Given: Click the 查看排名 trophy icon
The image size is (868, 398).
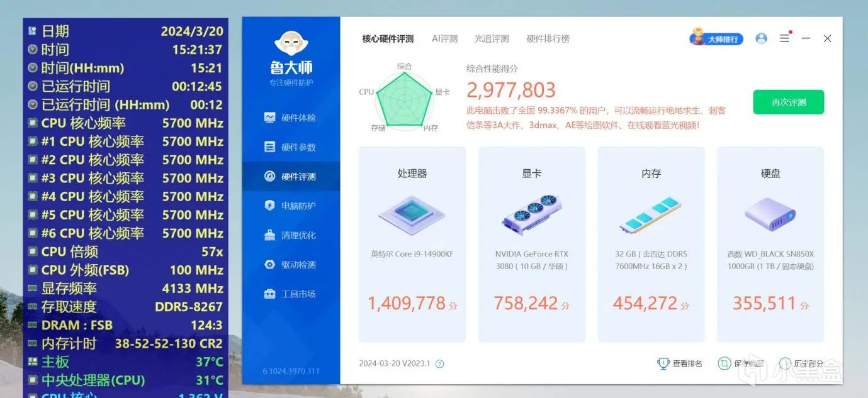Looking at the screenshot, I should [x=663, y=363].
